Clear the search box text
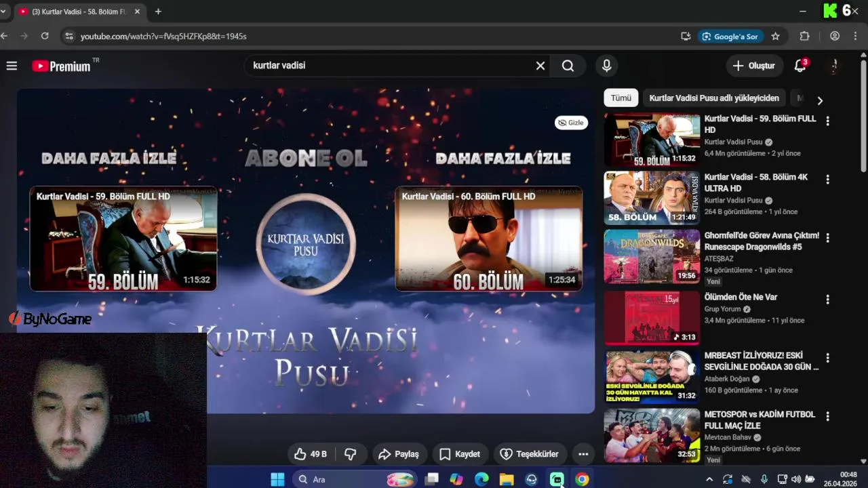Image resolution: width=868 pixels, height=488 pixels. (540, 66)
